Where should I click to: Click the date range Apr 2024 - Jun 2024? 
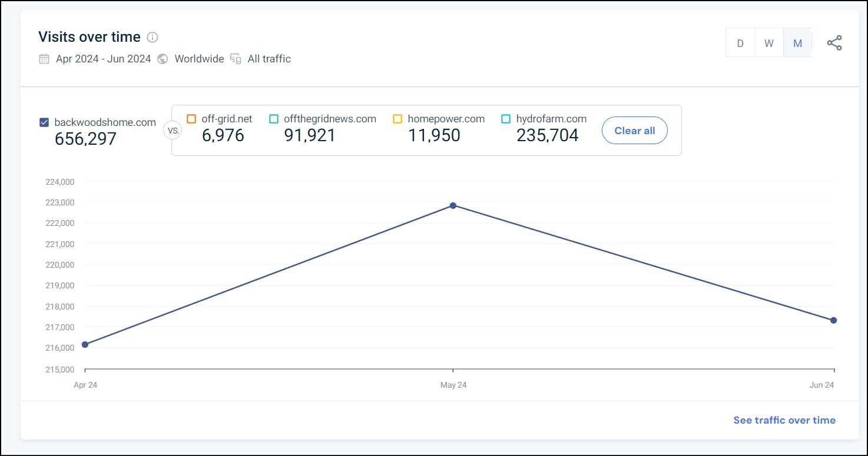point(104,59)
